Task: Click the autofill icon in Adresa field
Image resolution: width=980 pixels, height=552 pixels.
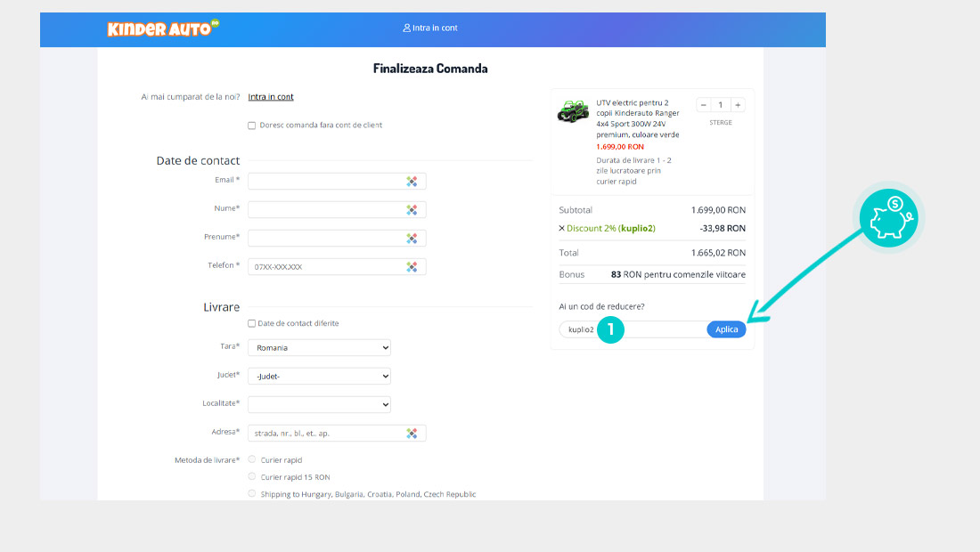Action: click(412, 434)
